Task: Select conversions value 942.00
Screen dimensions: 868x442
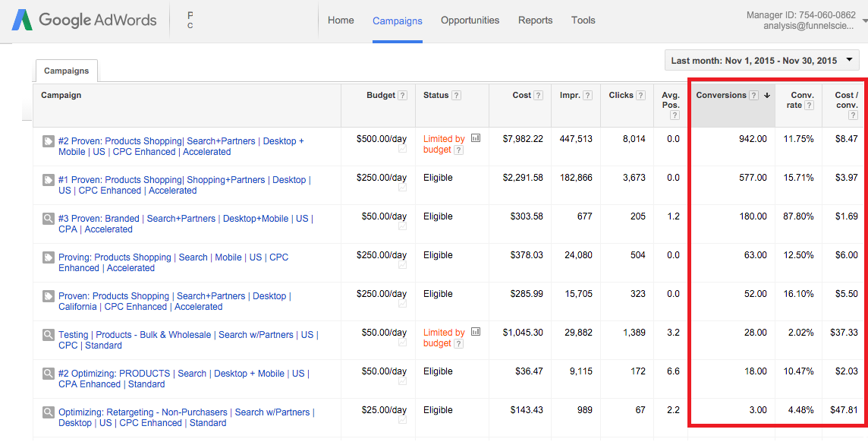Action: coord(753,139)
